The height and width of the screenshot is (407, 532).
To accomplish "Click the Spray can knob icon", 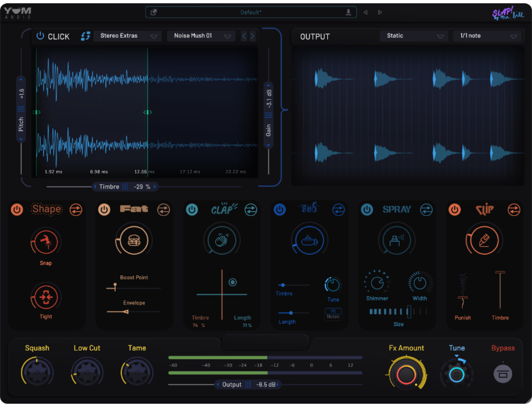I will pyautogui.click(x=396, y=240).
